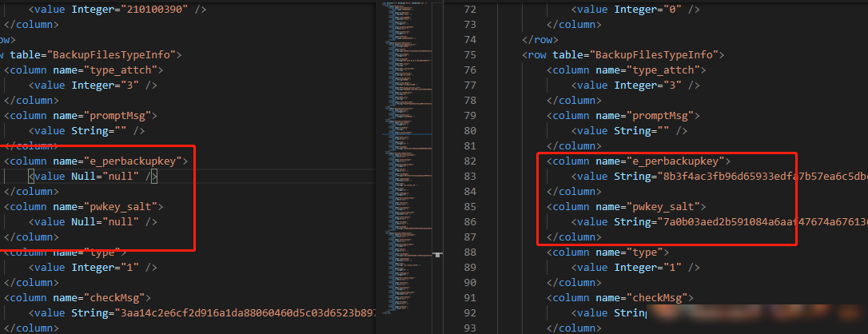Click column name="promptMsg" in left pane
Viewport: 868px width, 334px height.
pos(81,116)
